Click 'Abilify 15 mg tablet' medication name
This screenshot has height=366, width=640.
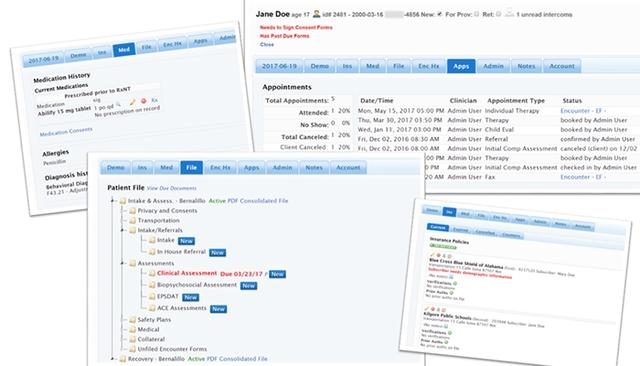click(64, 111)
